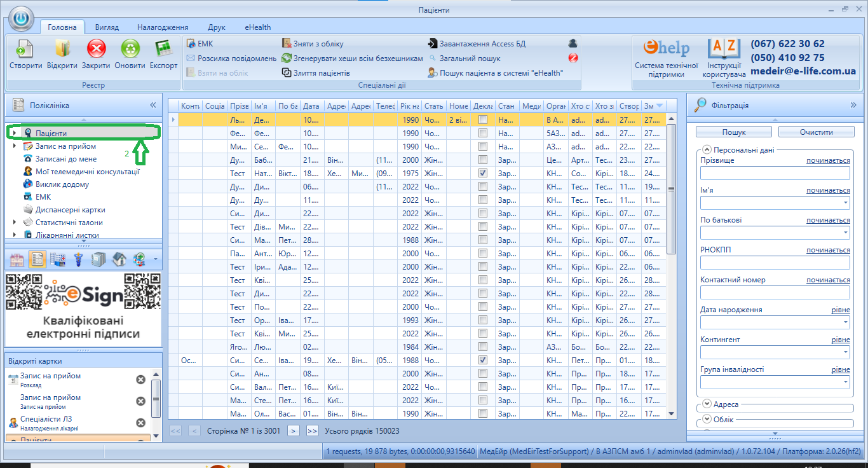Click the highlighted polyclinic list module icon

pos(37,259)
